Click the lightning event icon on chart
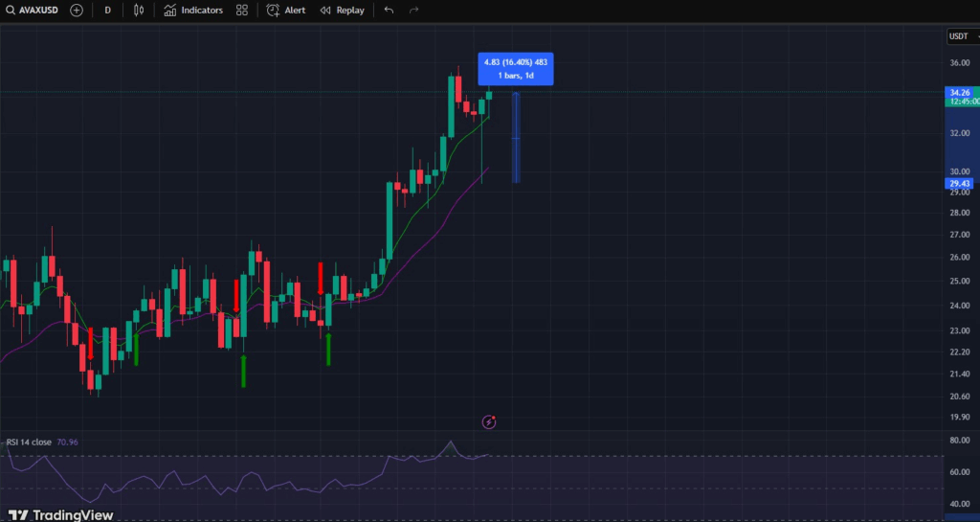This screenshot has width=980, height=522. pyautogui.click(x=489, y=421)
